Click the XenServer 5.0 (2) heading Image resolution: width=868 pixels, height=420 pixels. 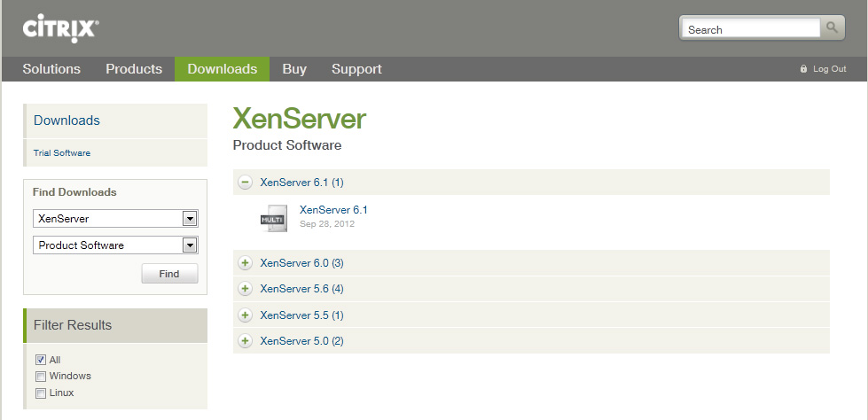[x=301, y=341]
